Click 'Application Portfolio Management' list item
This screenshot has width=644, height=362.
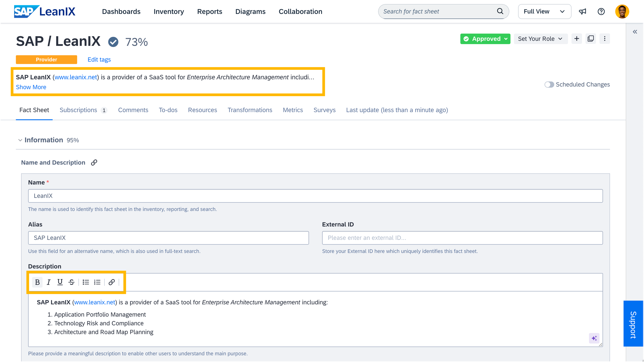coord(100,314)
